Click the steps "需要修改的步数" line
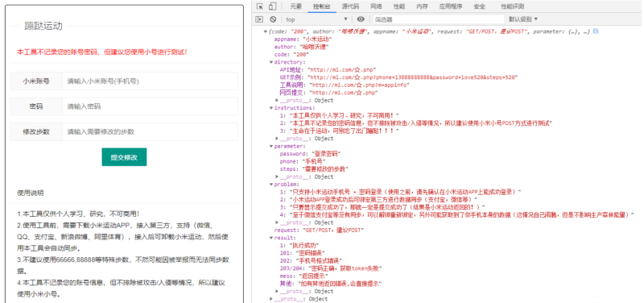This screenshot has width=644, height=303. coord(314,169)
